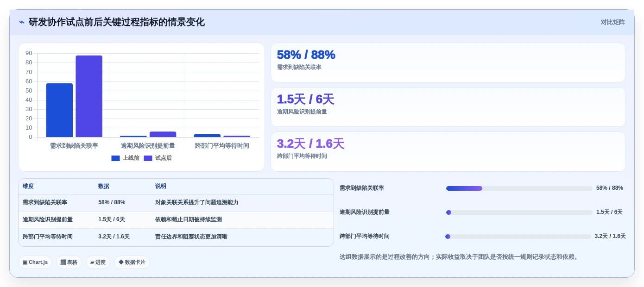Select cell 依赖和截止日期被持续监测
This screenshot has height=287, width=644.
[x=189, y=219]
